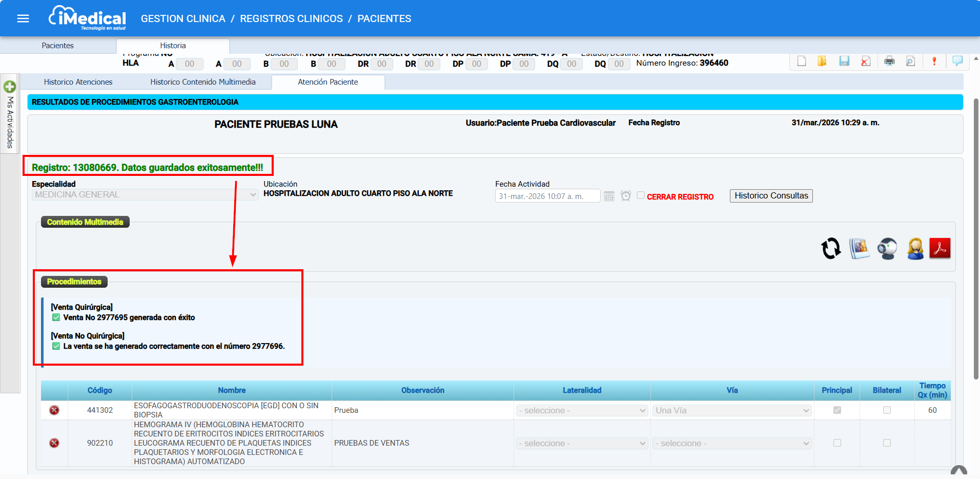980x479 pixels.
Task: Click the Historico Consultas button
Action: tap(771, 196)
